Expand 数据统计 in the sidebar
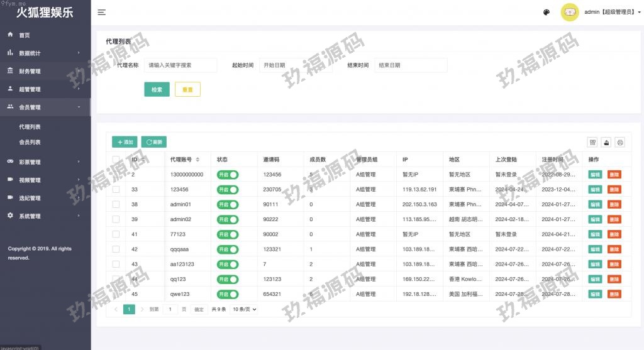Image resolution: width=644 pixels, height=350 pixels. (x=45, y=53)
